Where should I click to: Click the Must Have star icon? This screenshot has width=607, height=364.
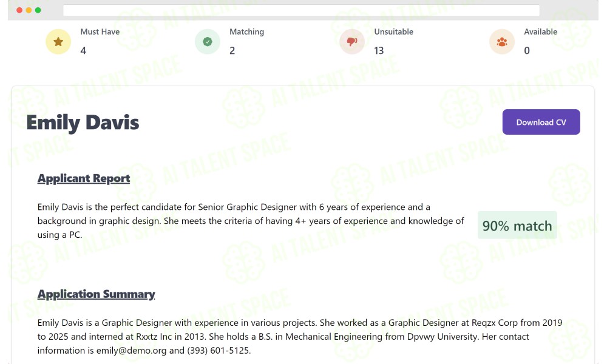click(58, 41)
